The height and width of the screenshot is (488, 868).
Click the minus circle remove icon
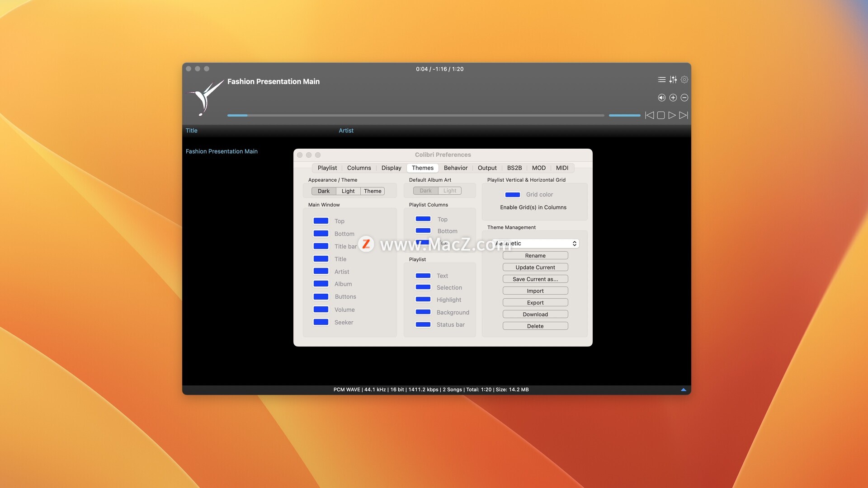point(684,98)
